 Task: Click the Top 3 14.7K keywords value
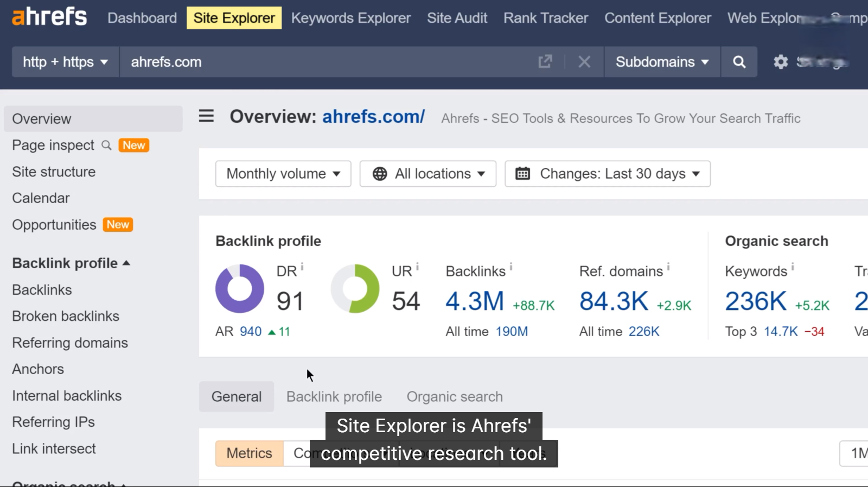coord(781,332)
